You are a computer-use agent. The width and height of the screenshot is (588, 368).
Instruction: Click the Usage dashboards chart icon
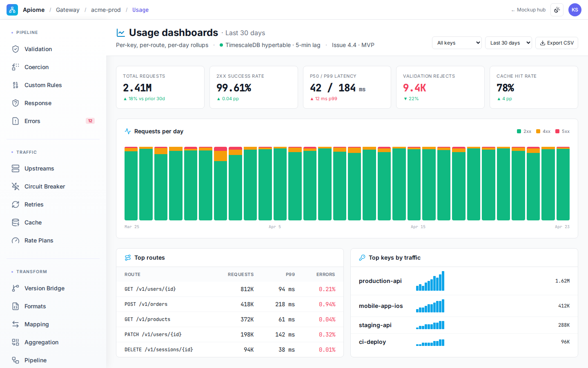point(121,33)
